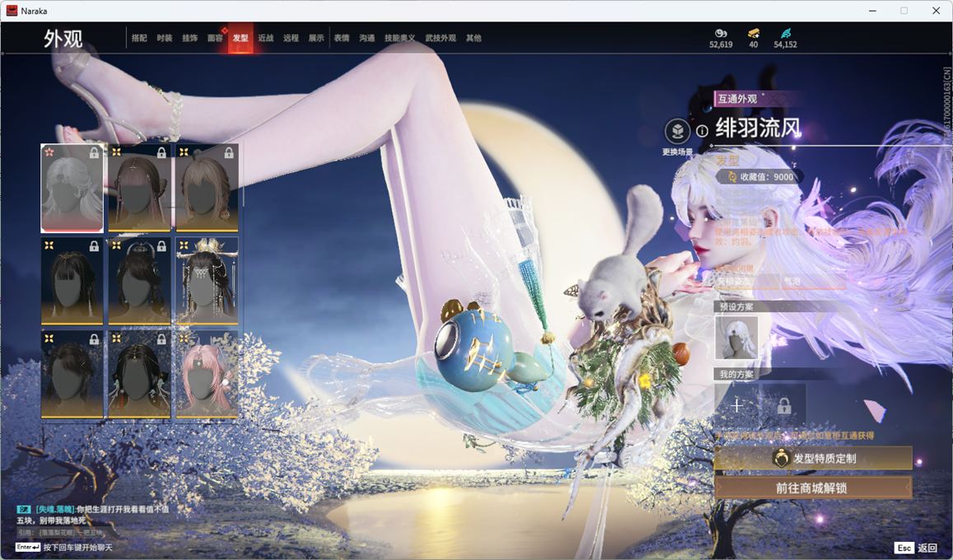
Task: Switch to the 远程 tab
Action: click(291, 38)
